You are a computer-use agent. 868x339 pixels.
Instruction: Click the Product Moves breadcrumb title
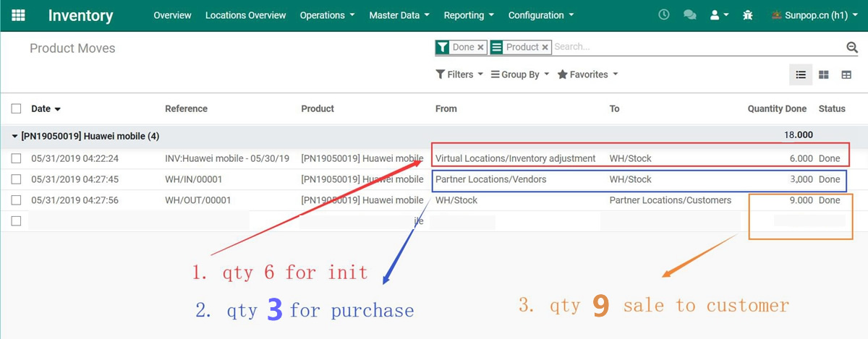(72, 48)
